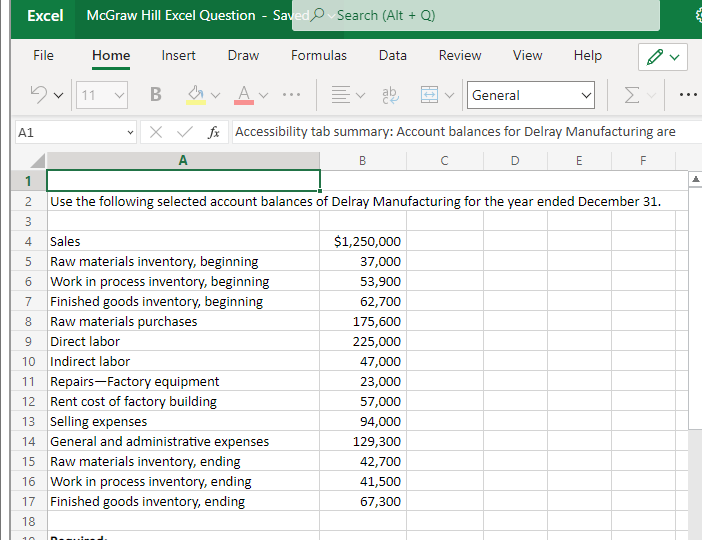Viewport: 702px width, 540px height.
Task: Click the AutoSum sigma icon
Action: click(x=632, y=95)
